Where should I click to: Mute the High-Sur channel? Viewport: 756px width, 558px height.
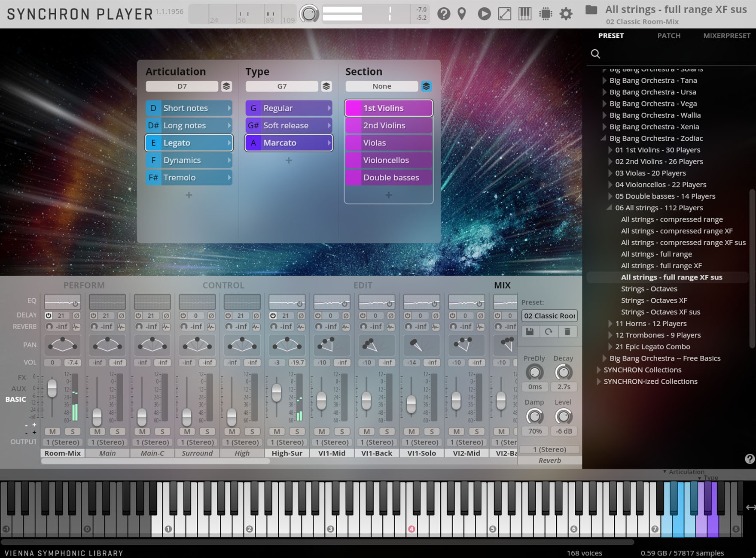(277, 431)
